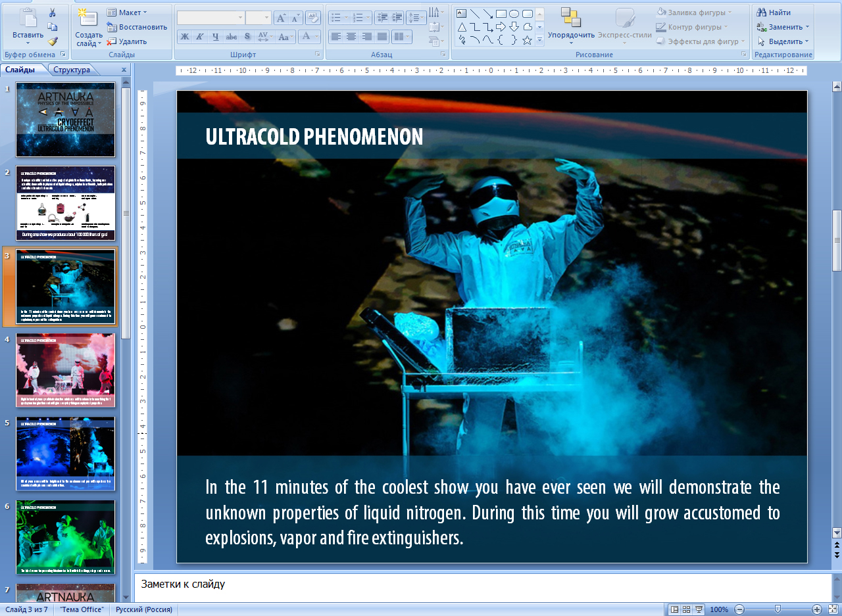Viewport: 842px width, 616px height.
Task: Toggle strikethrough (abc) formatting
Action: tap(232, 37)
